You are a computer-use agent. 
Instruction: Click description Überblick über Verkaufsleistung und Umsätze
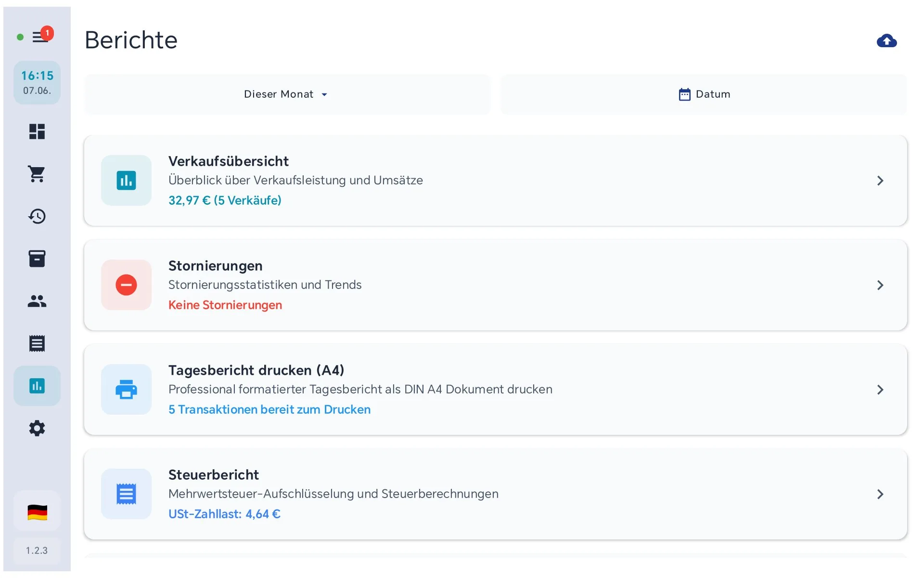(x=295, y=180)
